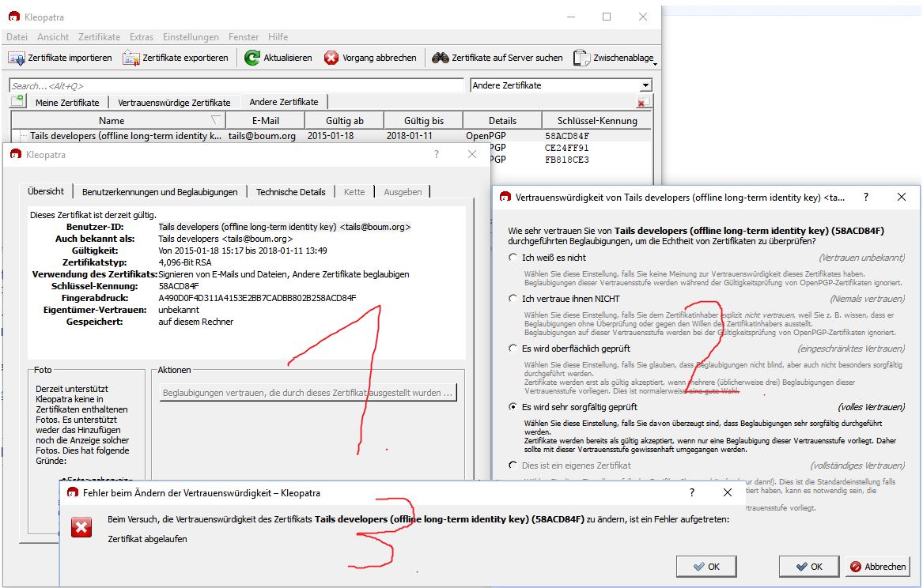Close the Fehler beim Ändern error dialog

[x=728, y=492]
